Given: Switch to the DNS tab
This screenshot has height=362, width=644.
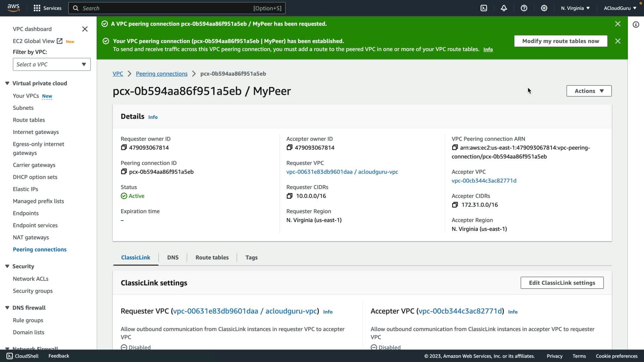Looking at the screenshot, I should point(173,257).
